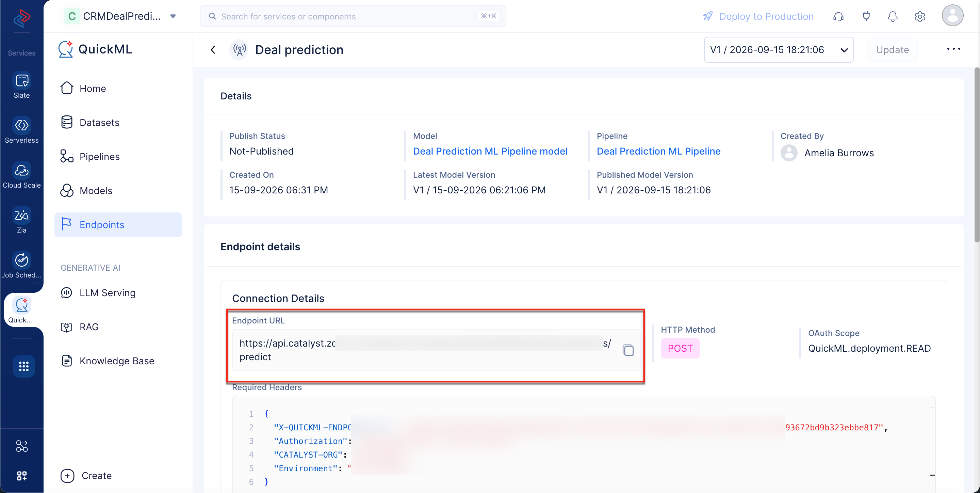Click the page vertical scrollbar
The height and width of the screenshot is (493, 980).
point(976,155)
